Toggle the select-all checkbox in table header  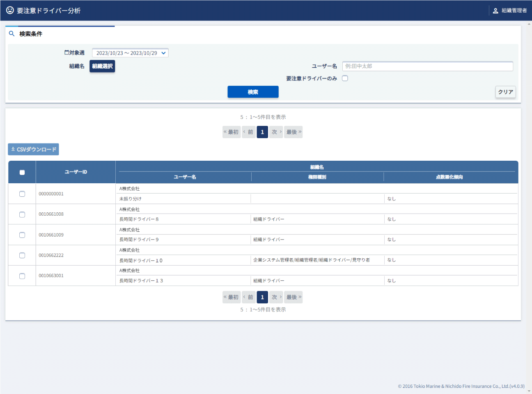pos(22,172)
